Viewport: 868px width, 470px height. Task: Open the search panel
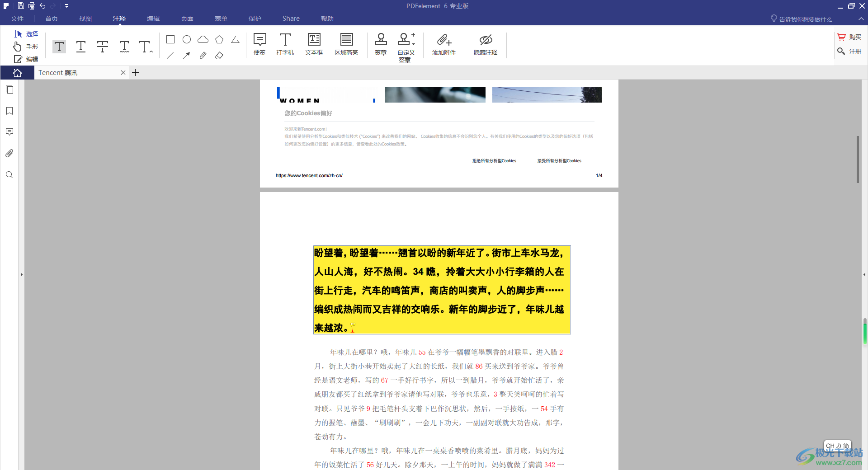coord(9,175)
